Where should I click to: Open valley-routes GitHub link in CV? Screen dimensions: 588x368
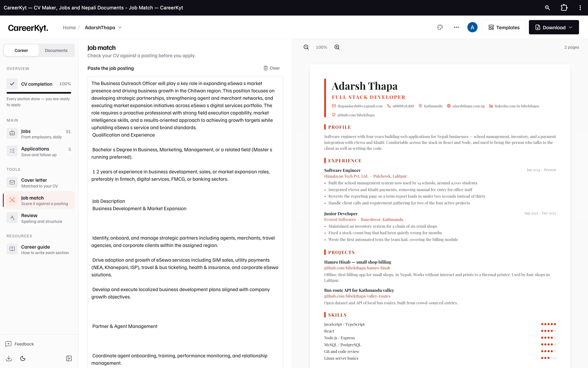point(357,296)
